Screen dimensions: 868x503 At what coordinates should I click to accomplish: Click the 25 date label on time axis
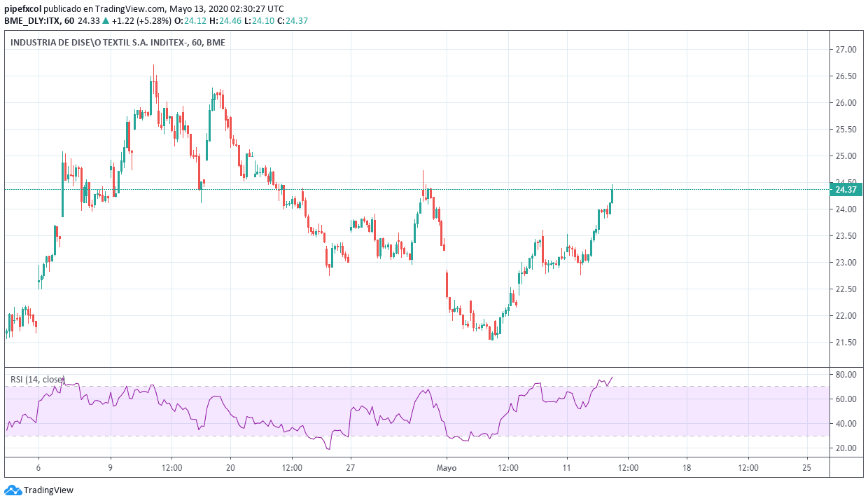click(806, 467)
